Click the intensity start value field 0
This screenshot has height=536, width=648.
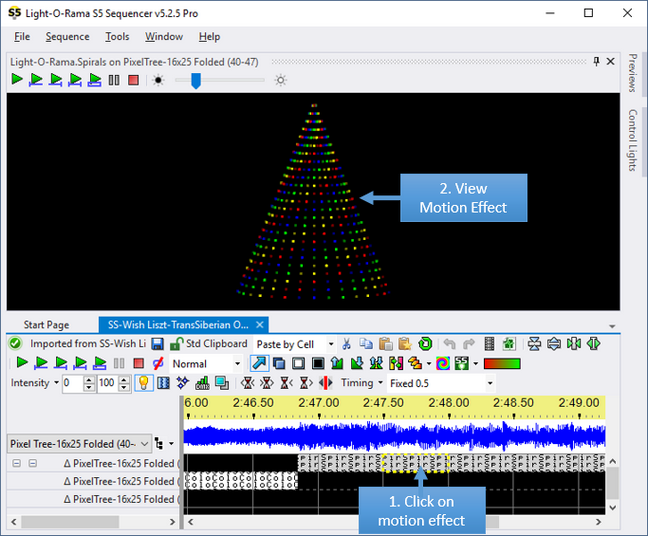coord(72,383)
